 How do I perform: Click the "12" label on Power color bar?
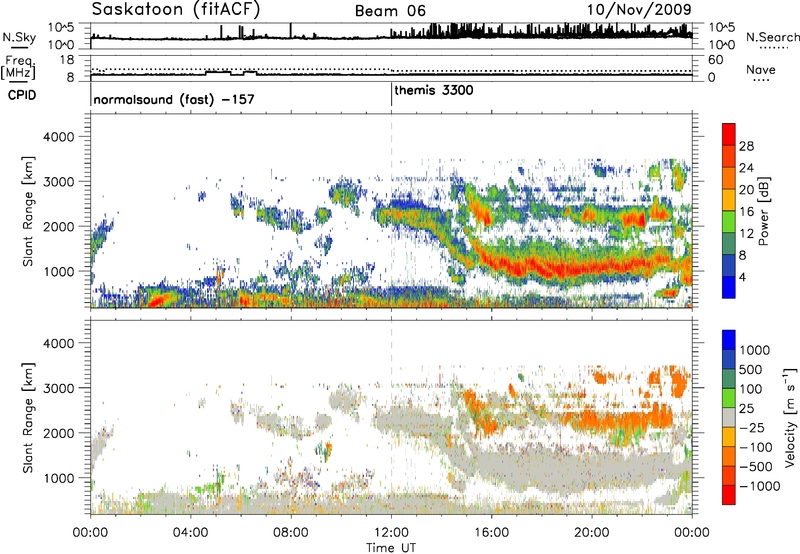point(746,234)
